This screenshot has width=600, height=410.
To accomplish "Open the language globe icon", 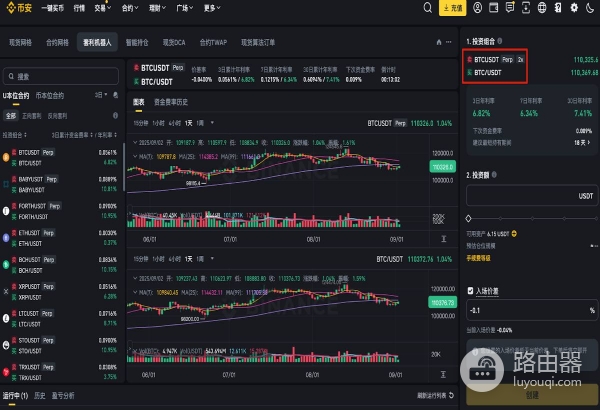I will pos(542,8).
